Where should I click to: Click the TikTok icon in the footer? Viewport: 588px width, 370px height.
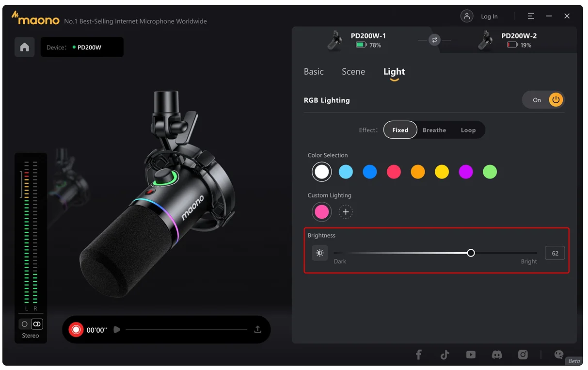(x=445, y=354)
